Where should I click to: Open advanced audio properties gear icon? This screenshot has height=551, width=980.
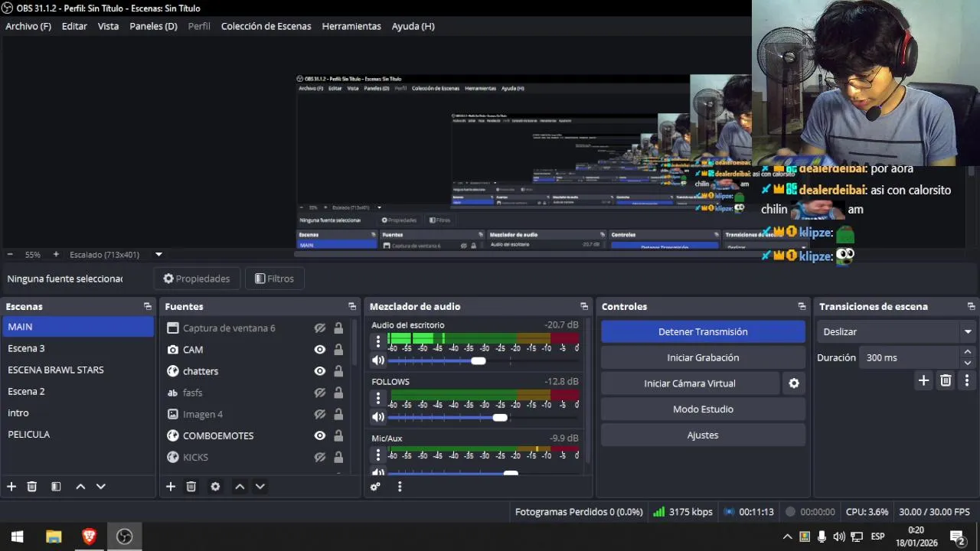375,487
